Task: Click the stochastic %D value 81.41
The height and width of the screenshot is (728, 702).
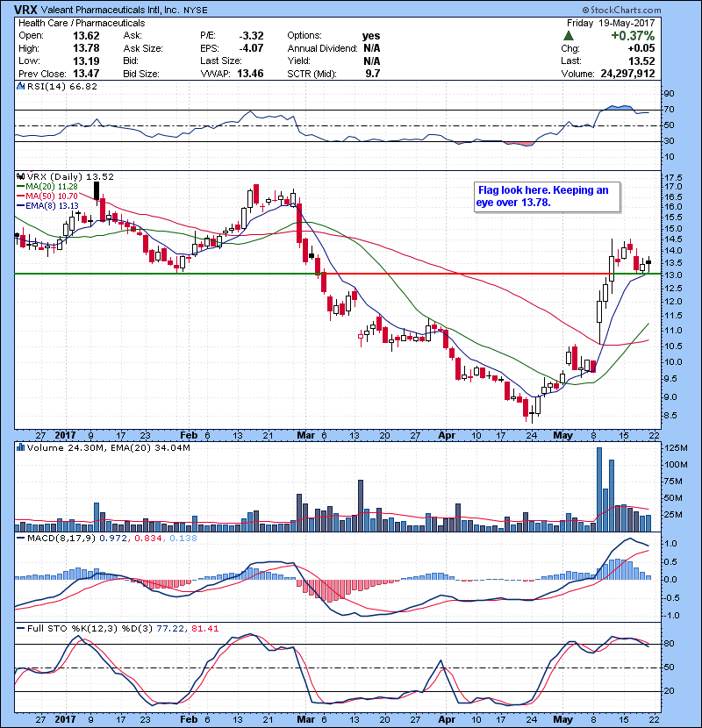Action: [204, 628]
